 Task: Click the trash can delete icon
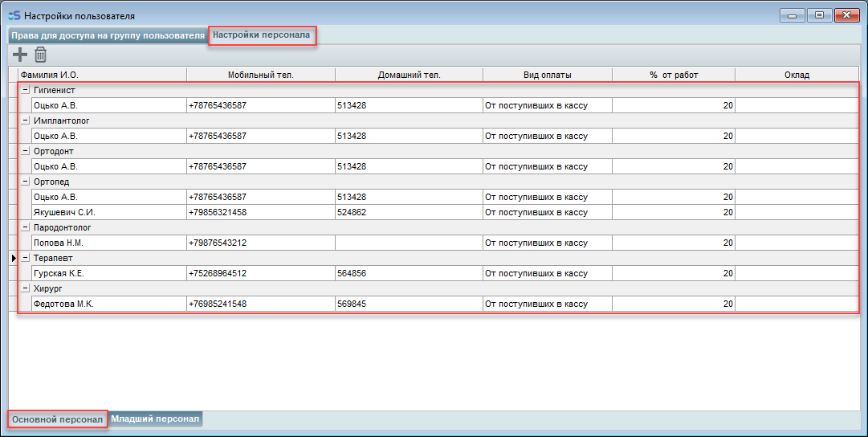[40, 55]
